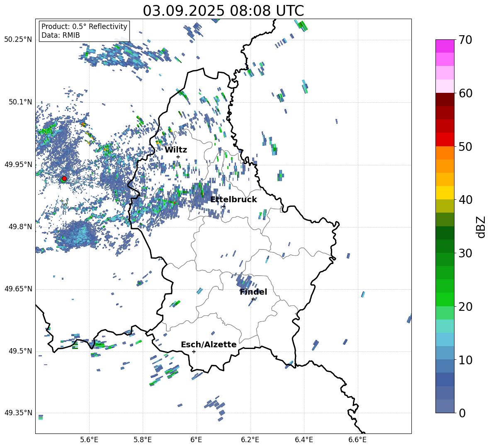
Task: Click the magenta top colorbar swatch
Action: (x=445, y=46)
